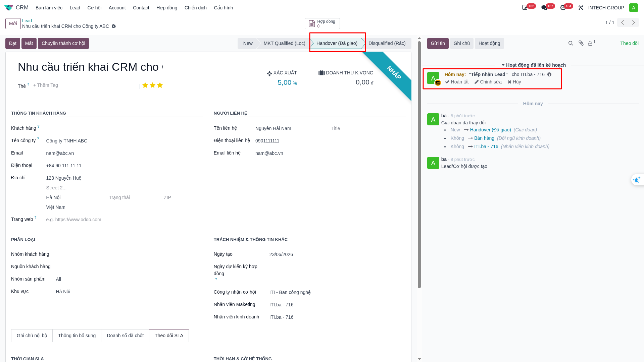Click the Theo dõi follow link

[x=629, y=43]
